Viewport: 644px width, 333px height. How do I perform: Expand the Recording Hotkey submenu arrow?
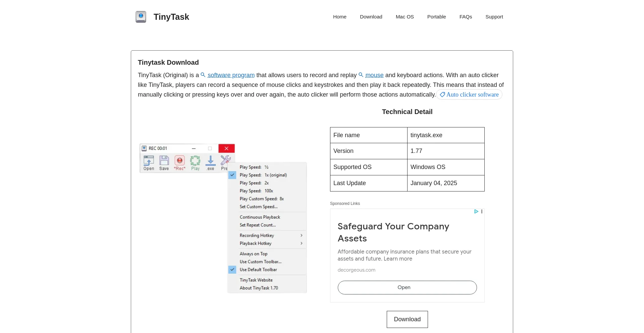(x=302, y=235)
